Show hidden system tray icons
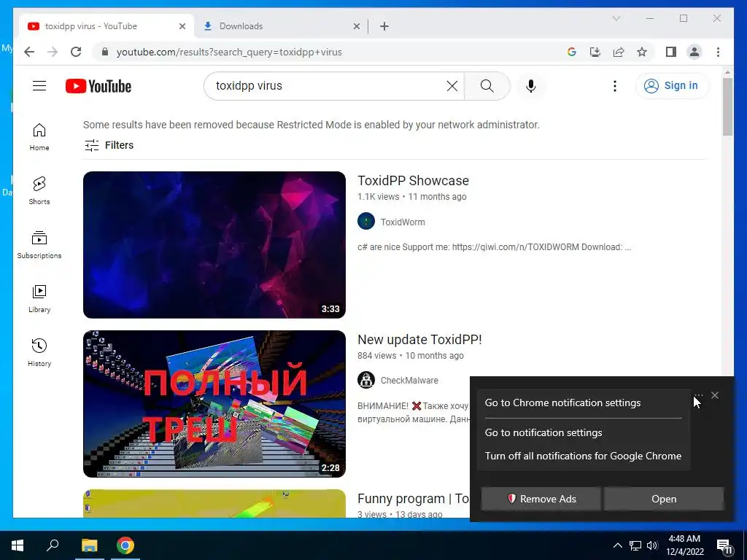 pyautogui.click(x=617, y=545)
